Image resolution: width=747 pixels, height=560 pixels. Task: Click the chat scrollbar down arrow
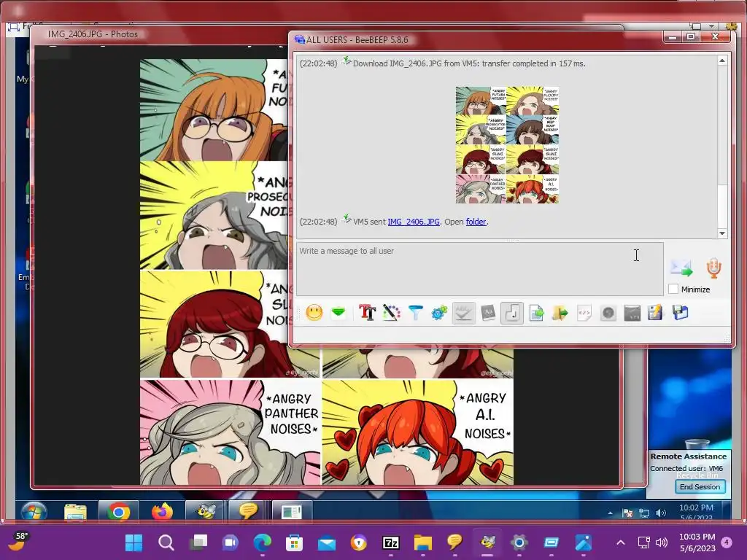tap(722, 233)
